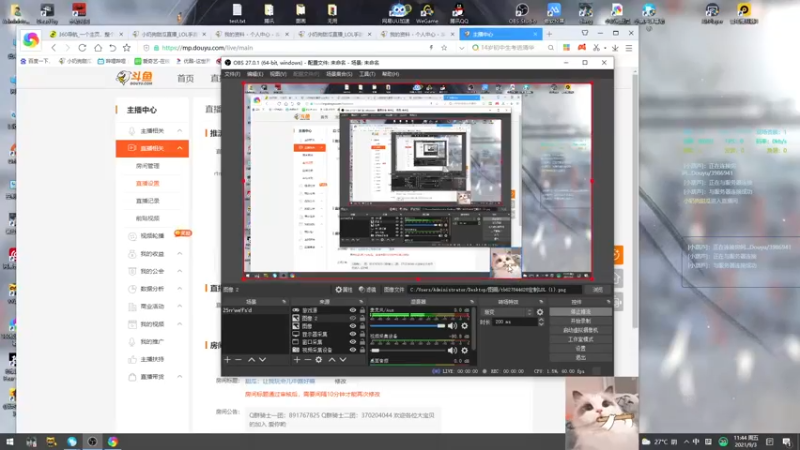Open transition properties gear in OBS
The image size is (800, 450).
click(x=540, y=312)
